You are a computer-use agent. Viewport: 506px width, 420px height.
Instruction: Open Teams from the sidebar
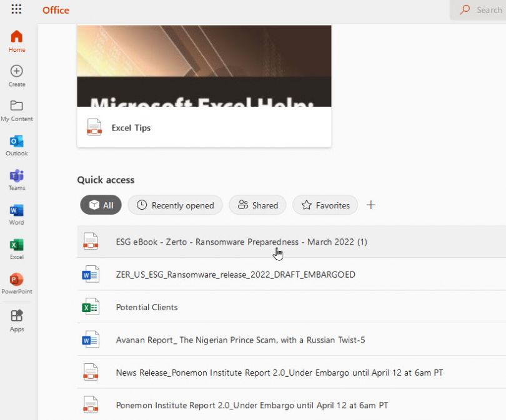tap(16, 178)
